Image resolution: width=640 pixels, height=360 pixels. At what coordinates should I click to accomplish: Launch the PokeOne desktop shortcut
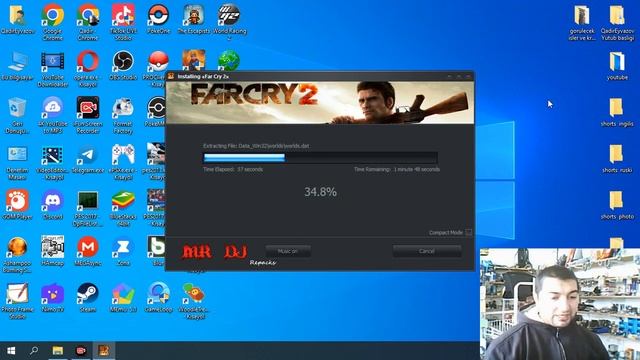(158, 19)
